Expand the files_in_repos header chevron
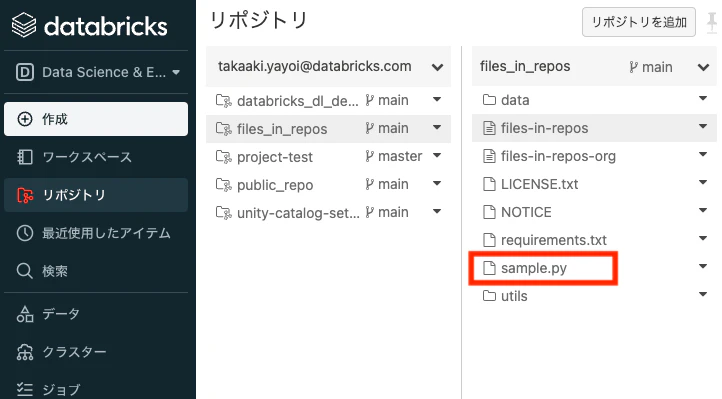Screen dimensions: 722x399 click(703, 67)
